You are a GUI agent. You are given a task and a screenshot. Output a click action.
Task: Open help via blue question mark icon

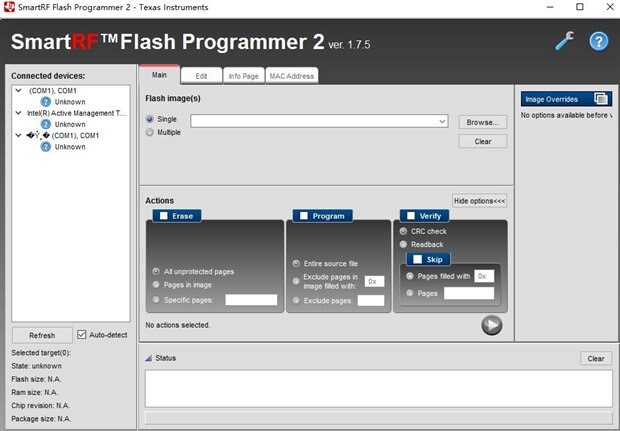[x=599, y=41]
